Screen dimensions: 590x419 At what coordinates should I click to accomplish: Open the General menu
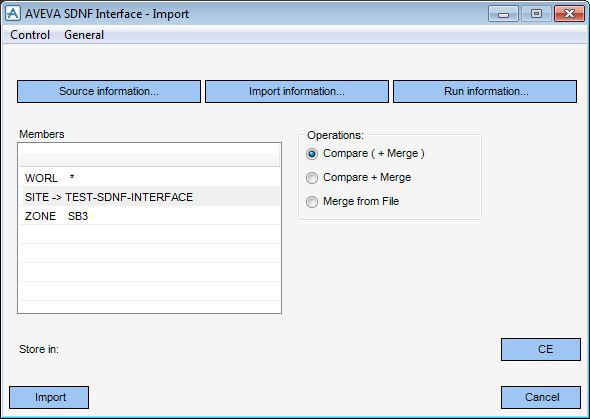(84, 35)
